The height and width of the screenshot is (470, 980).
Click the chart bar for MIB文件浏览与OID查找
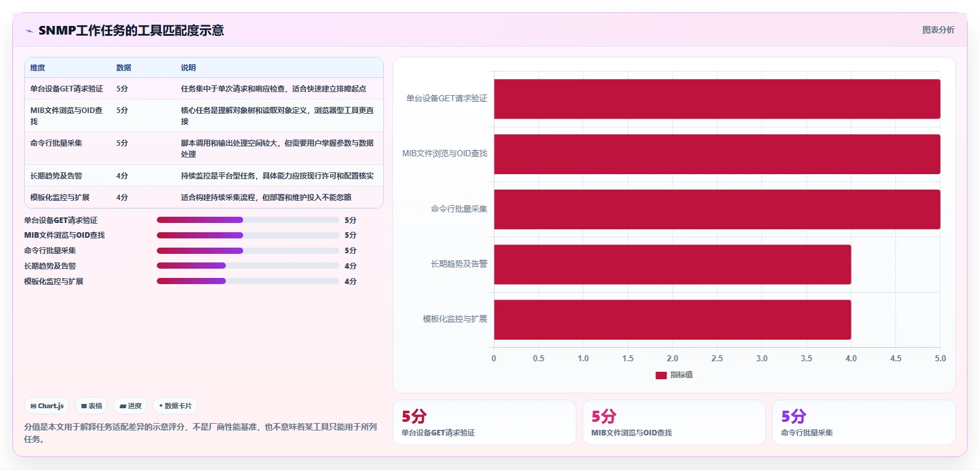(x=717, y=154)
